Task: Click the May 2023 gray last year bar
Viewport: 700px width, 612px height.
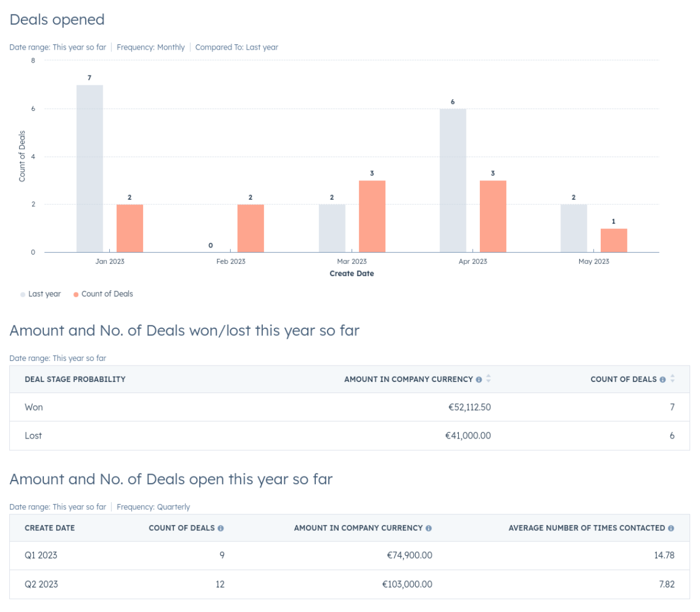Action: (574, 228)
